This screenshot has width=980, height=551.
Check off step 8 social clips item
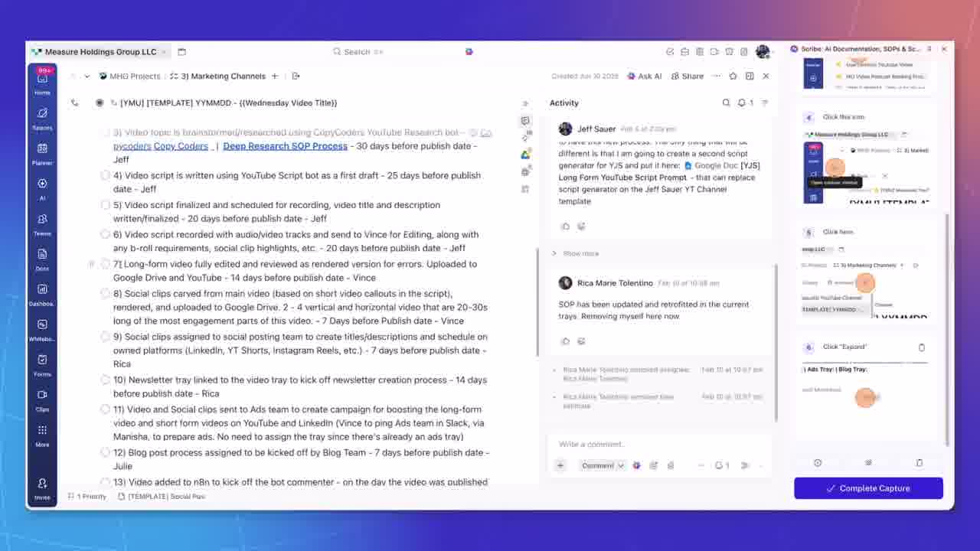tap(106, 294)
